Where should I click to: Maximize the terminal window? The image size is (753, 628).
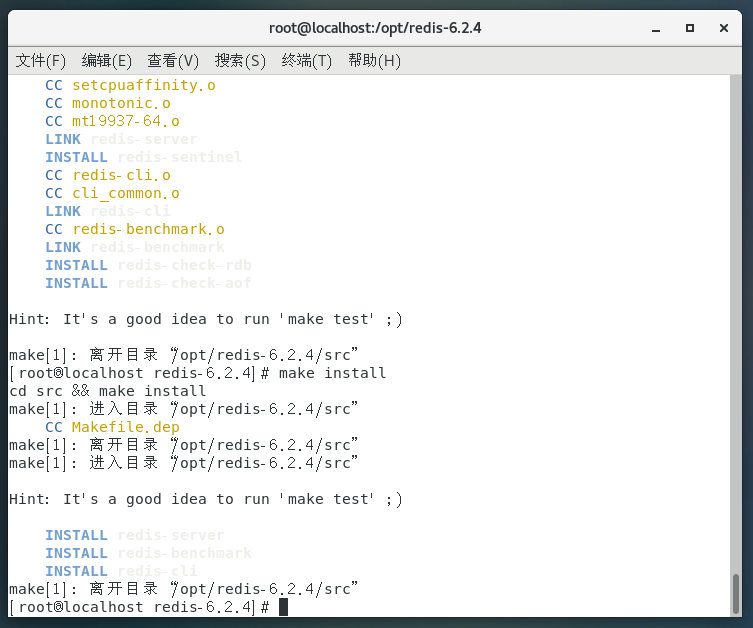pyautogui.click(x=690, y=28)
